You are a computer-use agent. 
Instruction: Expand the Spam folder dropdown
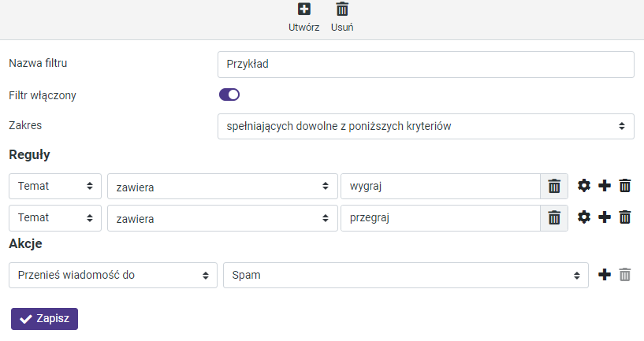[x=406, y=276]
